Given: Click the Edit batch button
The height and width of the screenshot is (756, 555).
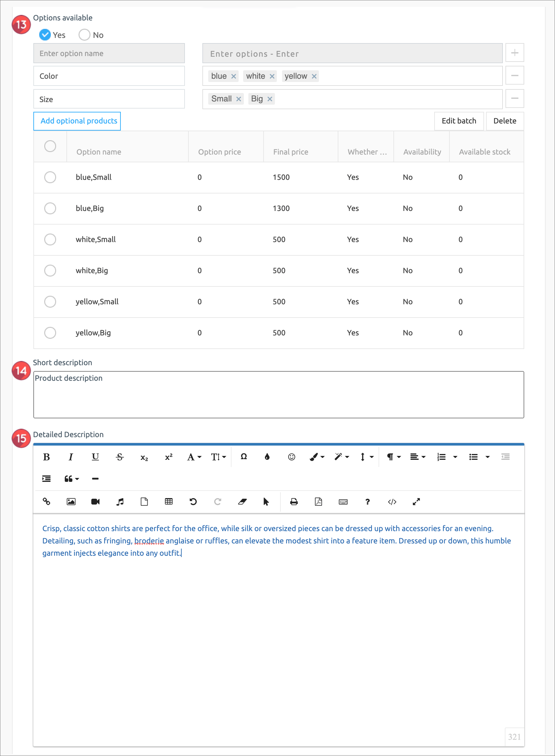Looking at the screenshot, I should coord(459,121).
